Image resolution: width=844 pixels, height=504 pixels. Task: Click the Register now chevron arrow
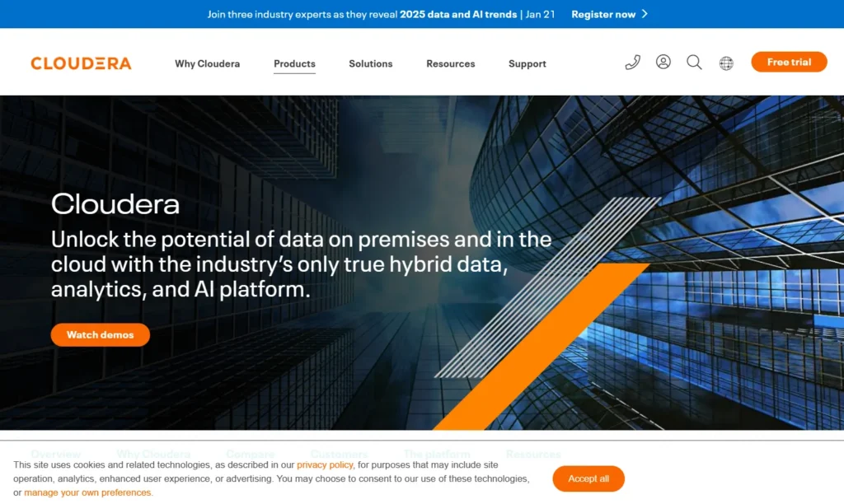[645, 14]
